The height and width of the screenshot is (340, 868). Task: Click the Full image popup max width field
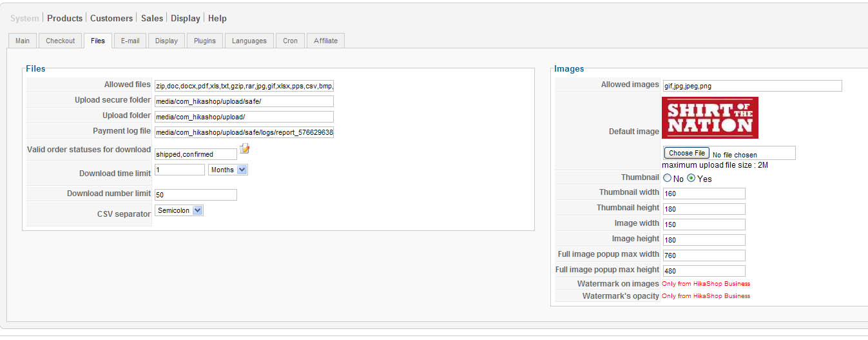click(x=704, y=255)
